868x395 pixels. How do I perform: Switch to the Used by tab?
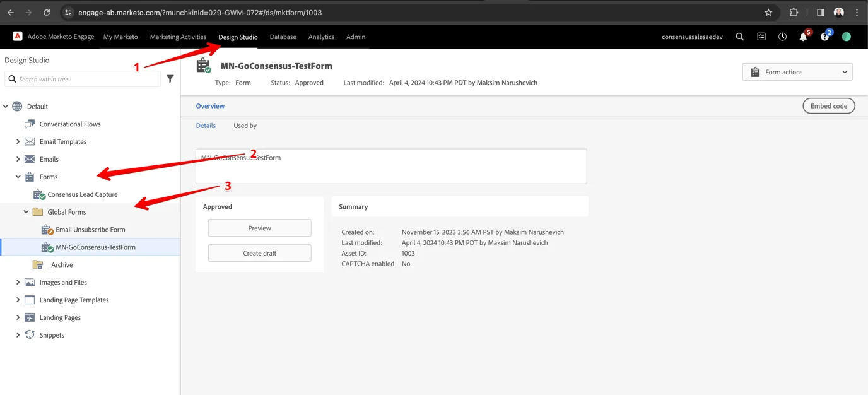(x=245, y=126)
